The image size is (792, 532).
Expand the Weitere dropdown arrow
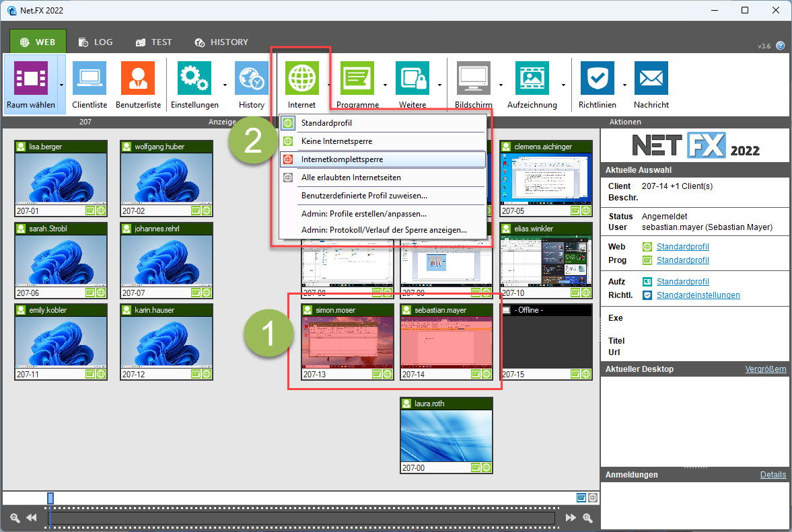[x=439, y=85]
